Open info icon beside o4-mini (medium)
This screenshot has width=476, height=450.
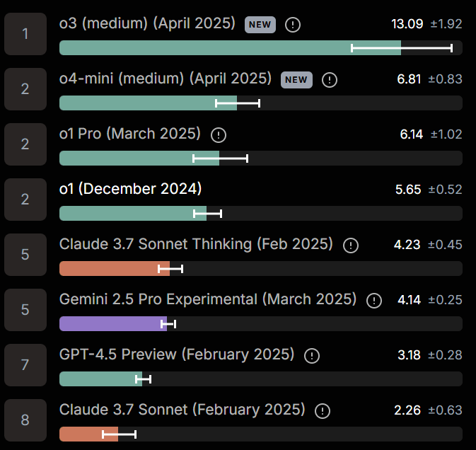pos(330,80)
